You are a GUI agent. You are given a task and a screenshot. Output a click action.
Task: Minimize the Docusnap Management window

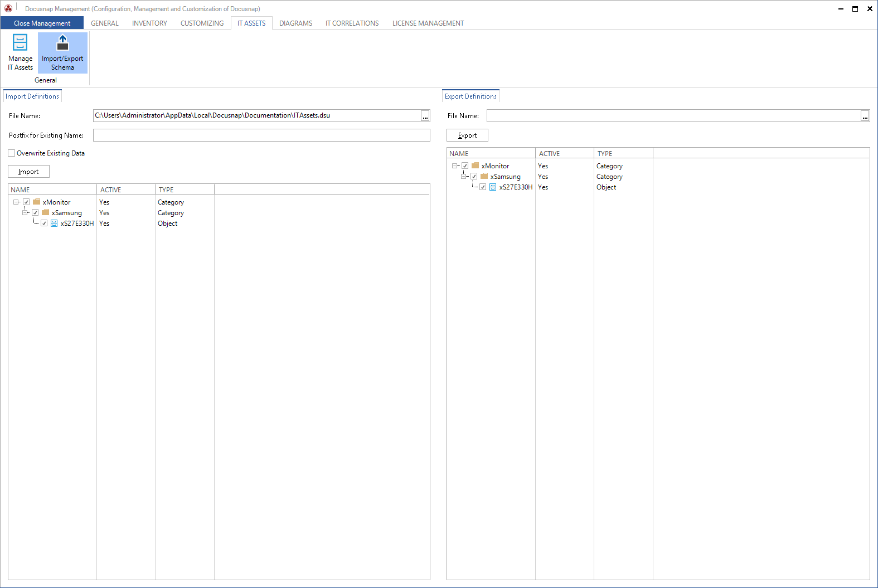tap(841, 8)
